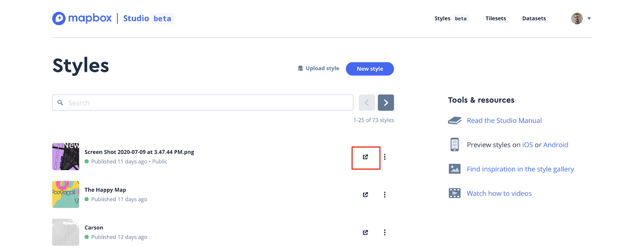Open three-dot menu for Screen Shot style
Image resolution: width=644 pixels, height=252 pixels.
[385, 157]
